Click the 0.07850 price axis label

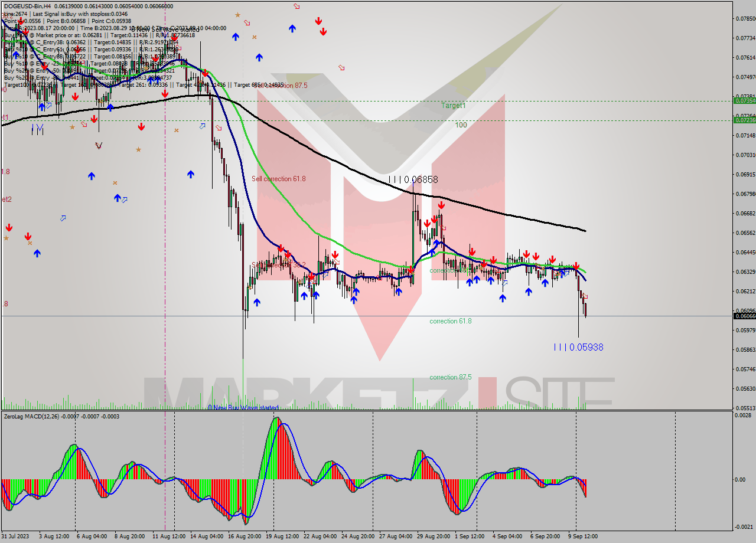[746, 18]
